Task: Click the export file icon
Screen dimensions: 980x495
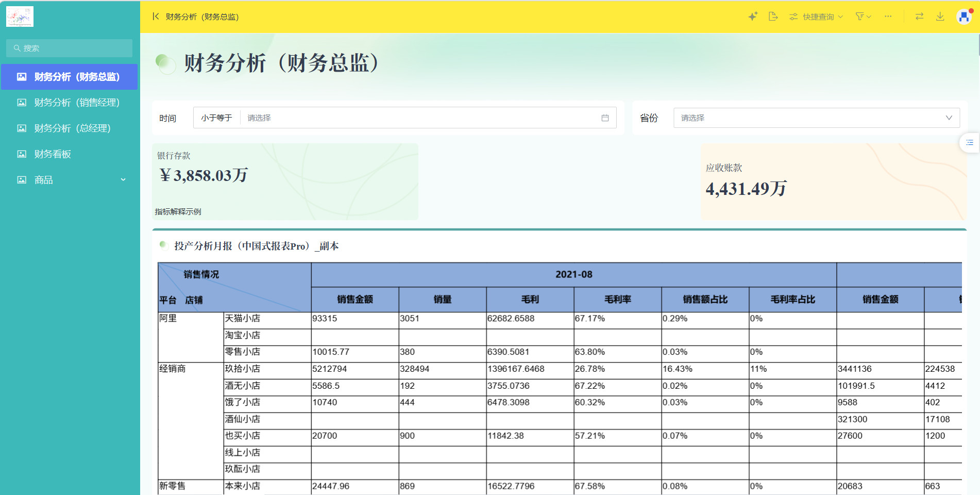Action: coord(773,16)
